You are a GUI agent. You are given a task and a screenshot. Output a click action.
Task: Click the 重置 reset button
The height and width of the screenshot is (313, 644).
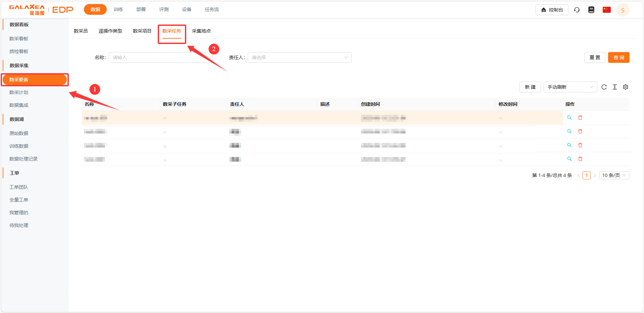[x=595, y=57]
